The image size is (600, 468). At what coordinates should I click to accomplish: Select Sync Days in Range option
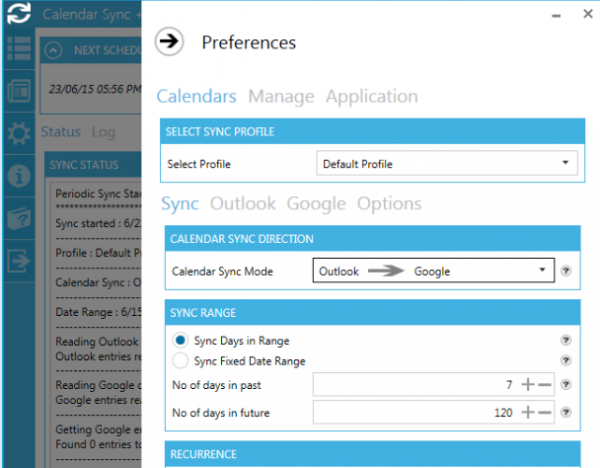point(180,341)
